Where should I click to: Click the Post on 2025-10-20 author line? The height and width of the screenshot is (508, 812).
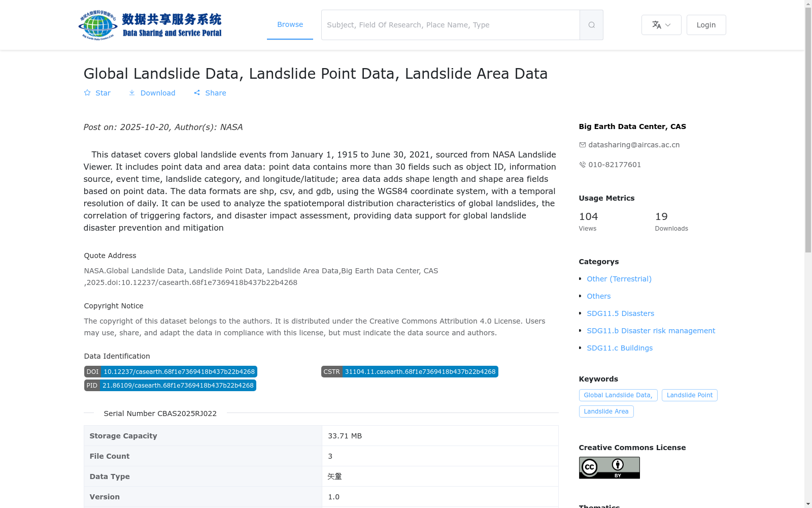[x=163, y=127]
